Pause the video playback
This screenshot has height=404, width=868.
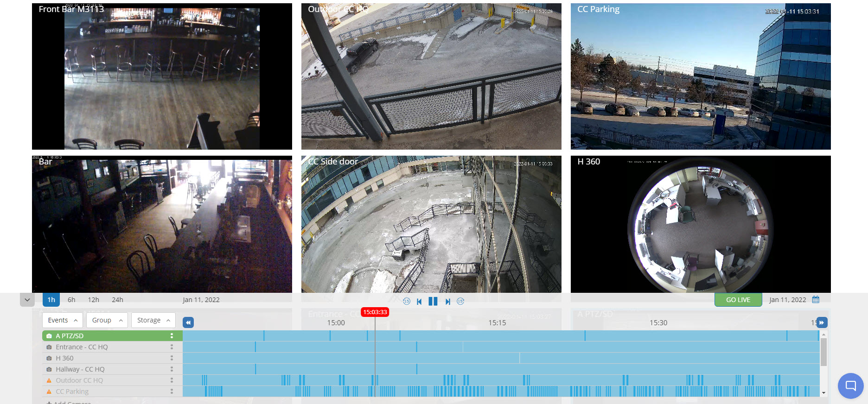pyautogui.click(x=433, y=301)
